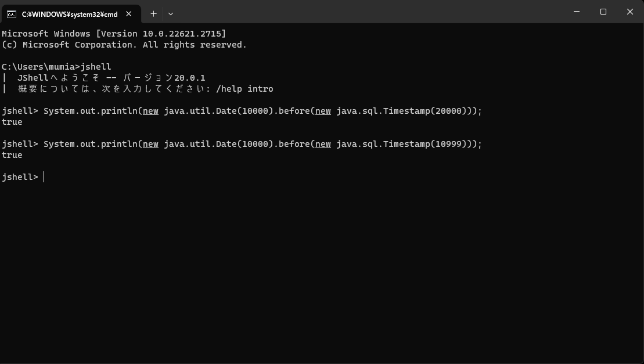Click the blinking cursor at jshell prompt
Screen dimensions: 644x364
42,176
